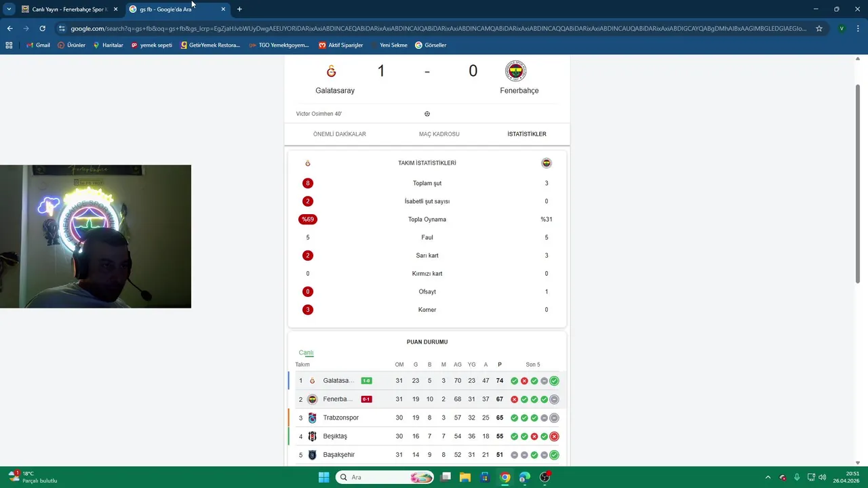The width and height of the screenshot is (868, 488).
Task: Click the browser back arrow
Action: 9,28
